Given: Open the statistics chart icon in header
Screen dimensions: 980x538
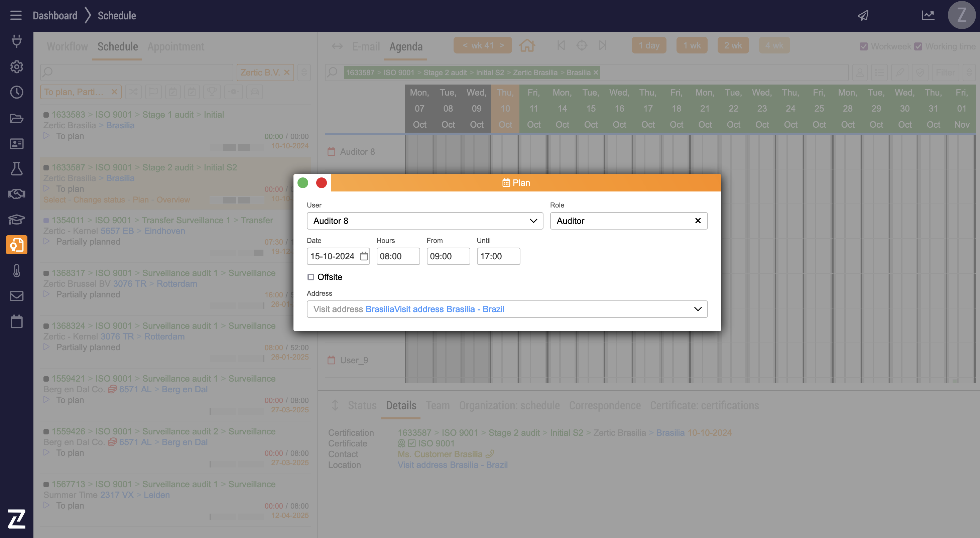Looking at the screenshot, I should click(928, 16).
